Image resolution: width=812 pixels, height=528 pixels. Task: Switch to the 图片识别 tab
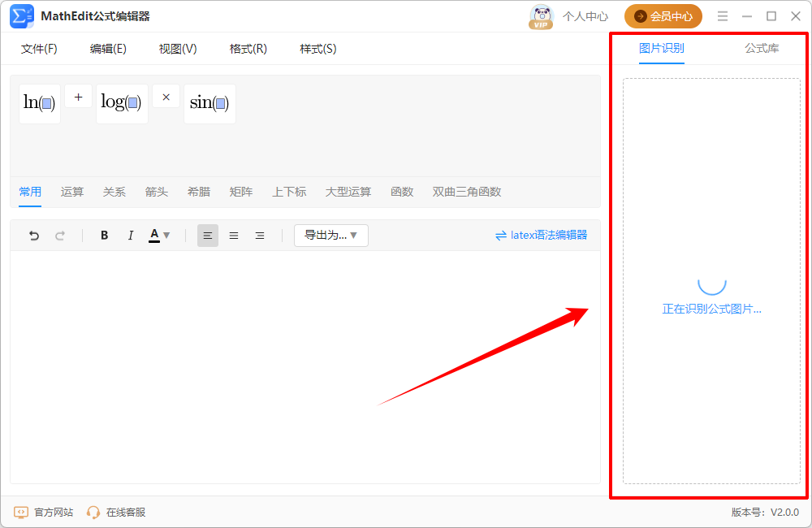pos(661,48)
